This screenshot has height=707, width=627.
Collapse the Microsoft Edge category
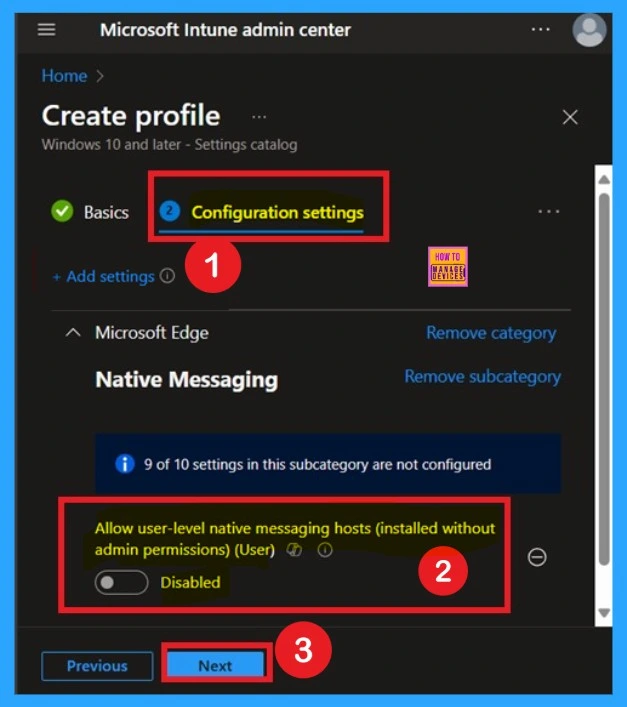73,333
